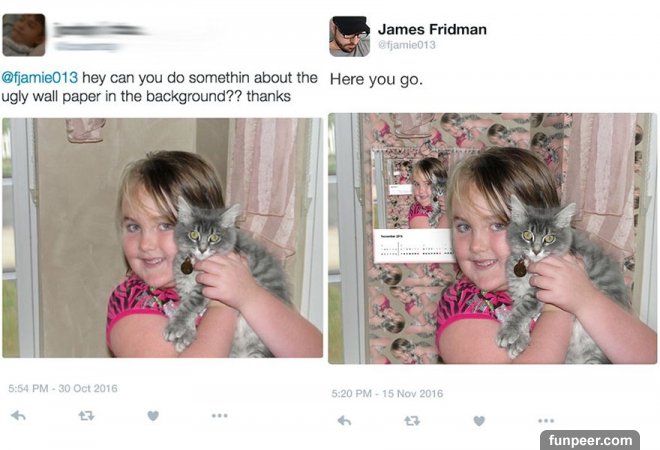The width and height of the screenshot is (660, 450).
Task: Open James Fridman's profile avatar
Action: coord(349,36)
